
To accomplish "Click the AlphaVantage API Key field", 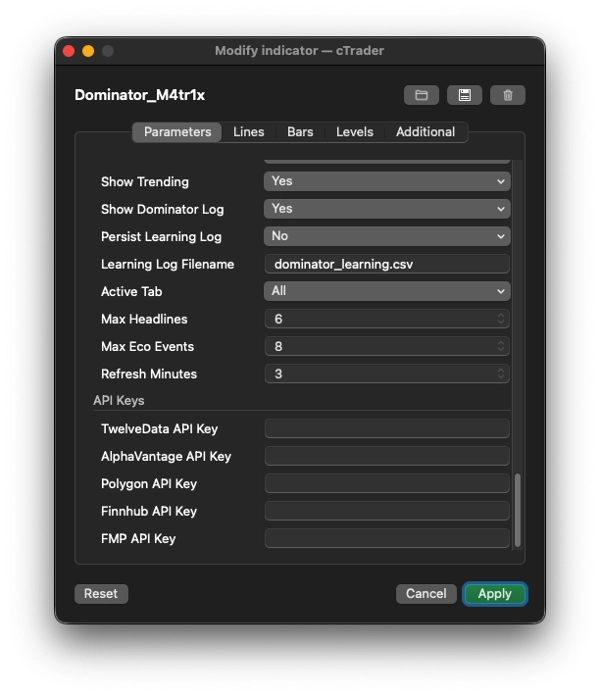I will pyautogui.click(x=387, y=456).
